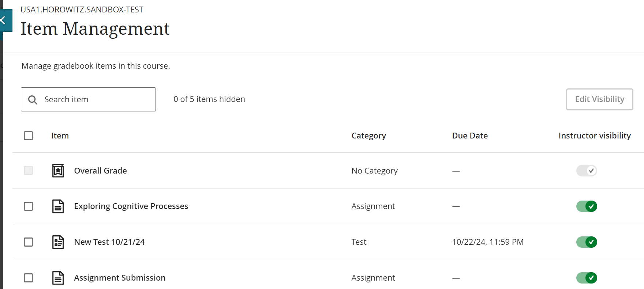The image size is (644, 289).
Task: Click the Exploring Cognitive Processes document icon
Action: (x=58, y=206)
